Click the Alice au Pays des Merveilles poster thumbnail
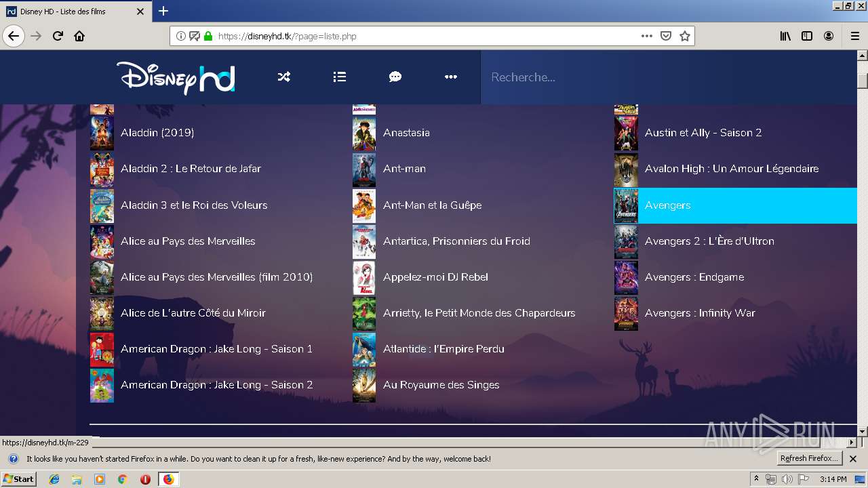The image size is (868, 488). tap(102, 241)
